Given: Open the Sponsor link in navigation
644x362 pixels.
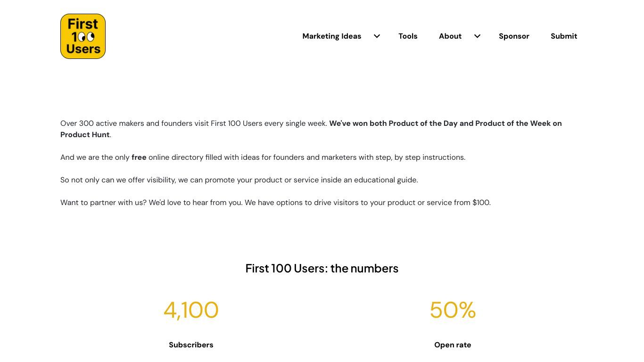Looking at the screenshot, I should point(514,36).
